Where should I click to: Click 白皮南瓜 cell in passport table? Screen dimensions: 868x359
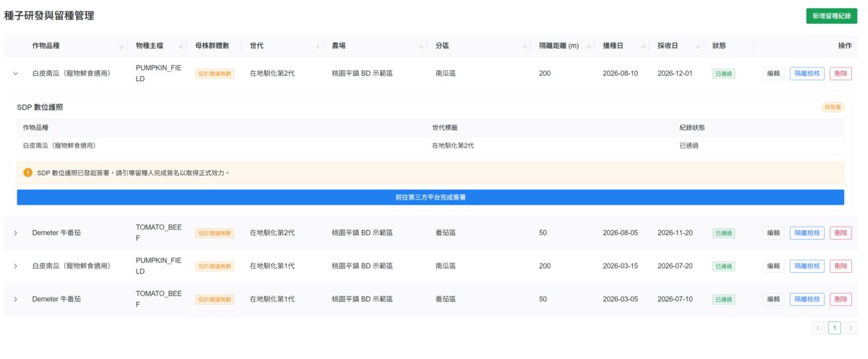tap(59, 145)
